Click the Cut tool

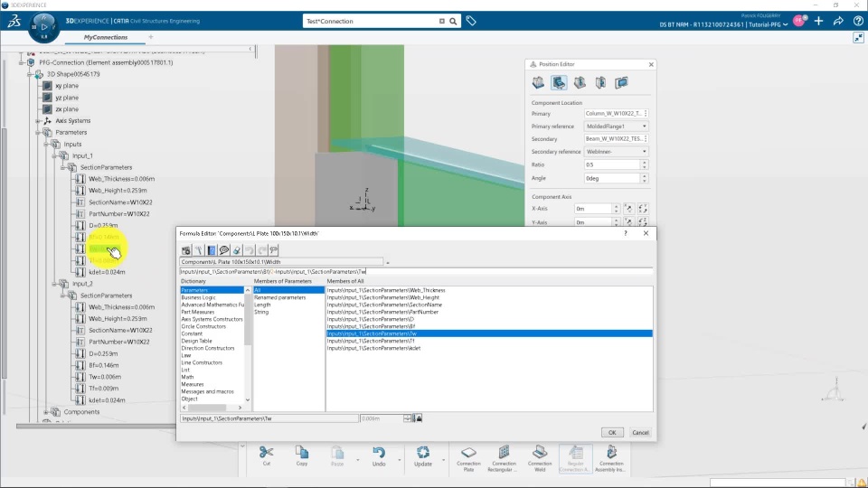point(266,456)
